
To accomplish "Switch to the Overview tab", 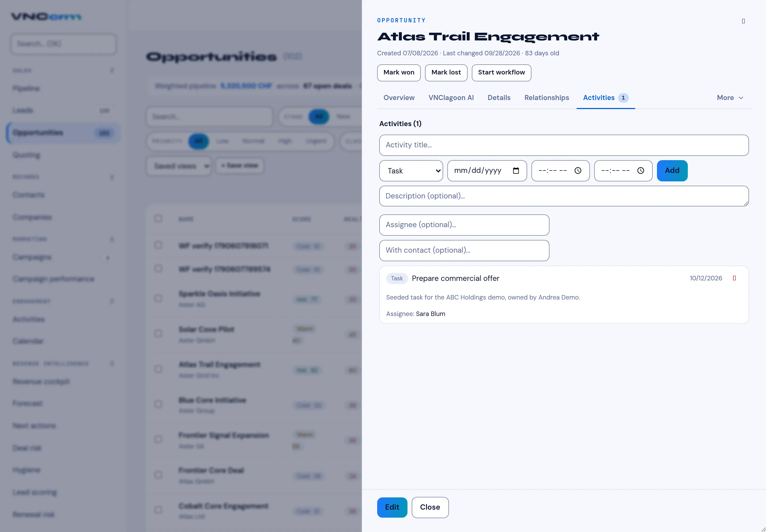I will pos(399,98).
